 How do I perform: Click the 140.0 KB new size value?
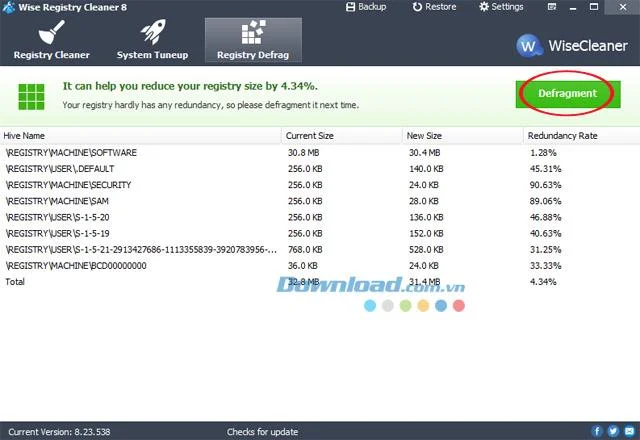426,169
